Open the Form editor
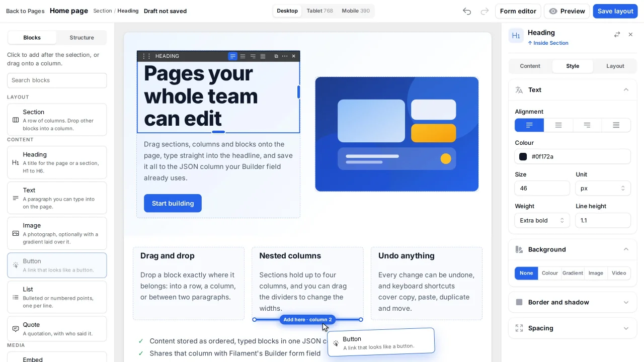The height and width of the screenshot is (362, 644). pyautogui.click(x=518, y=11)
